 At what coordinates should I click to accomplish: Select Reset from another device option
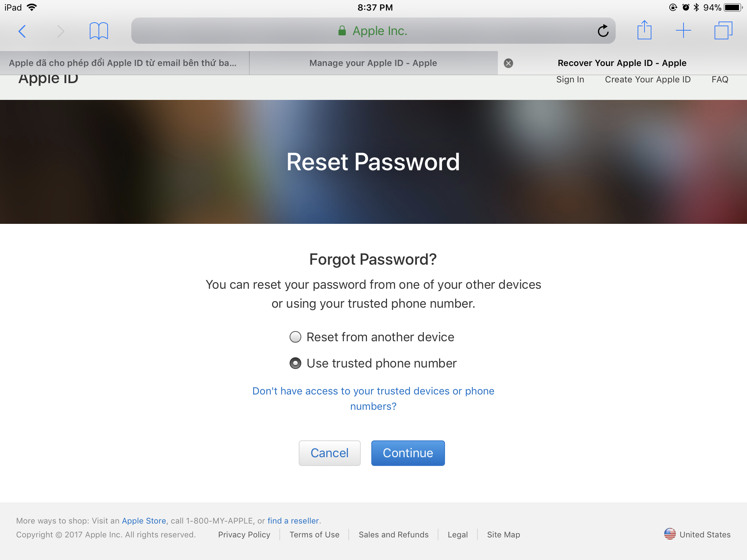[295, 337]
